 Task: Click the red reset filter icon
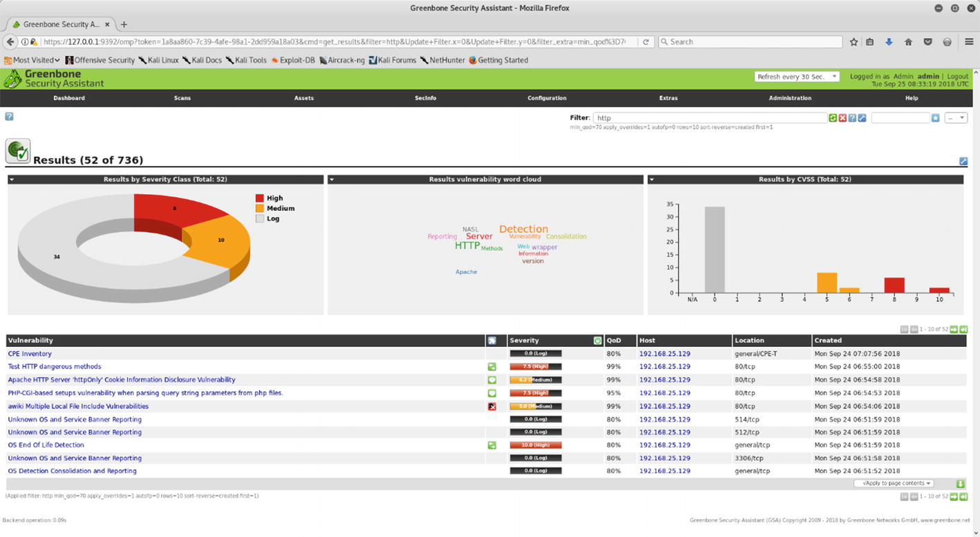(x=842, y=118)
